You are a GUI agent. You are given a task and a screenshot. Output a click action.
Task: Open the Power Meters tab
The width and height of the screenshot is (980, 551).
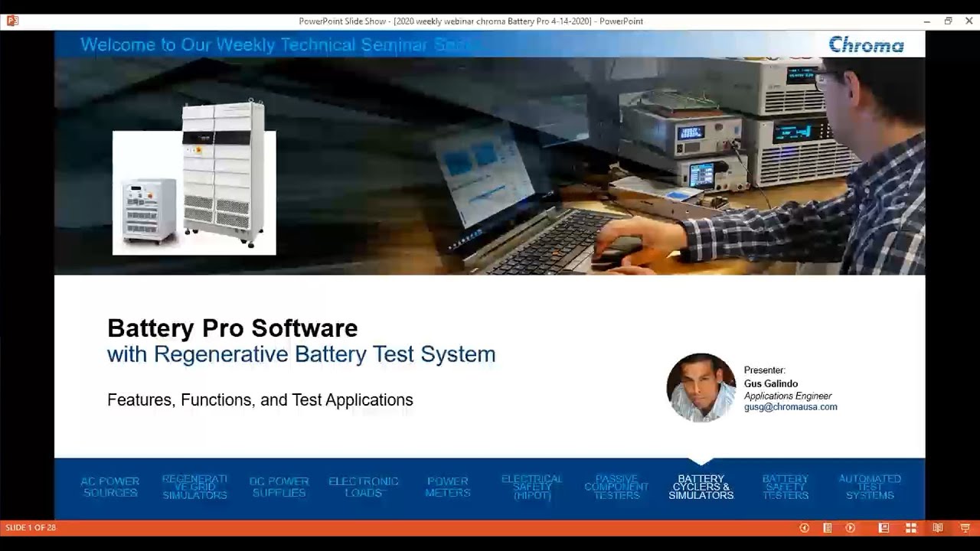tap(448, 487)
